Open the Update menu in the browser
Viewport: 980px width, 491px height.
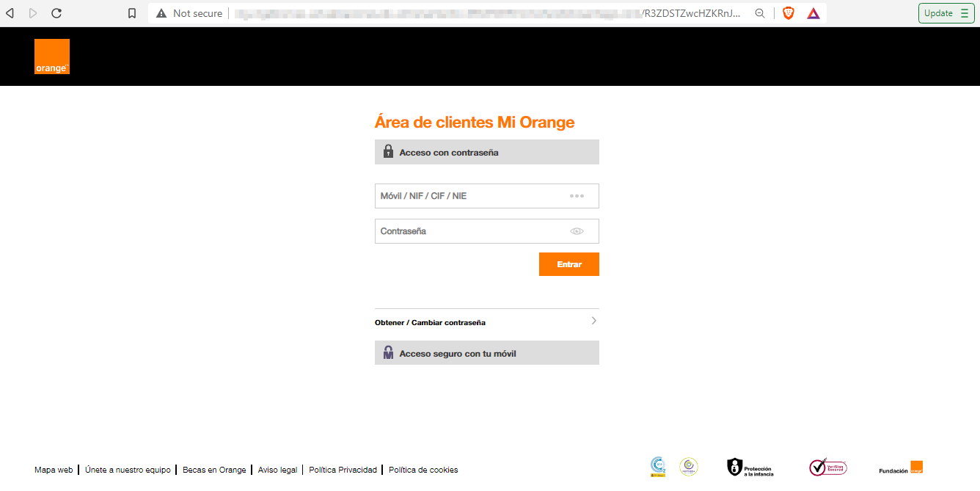pyautogui.click(x=946, y=12)
